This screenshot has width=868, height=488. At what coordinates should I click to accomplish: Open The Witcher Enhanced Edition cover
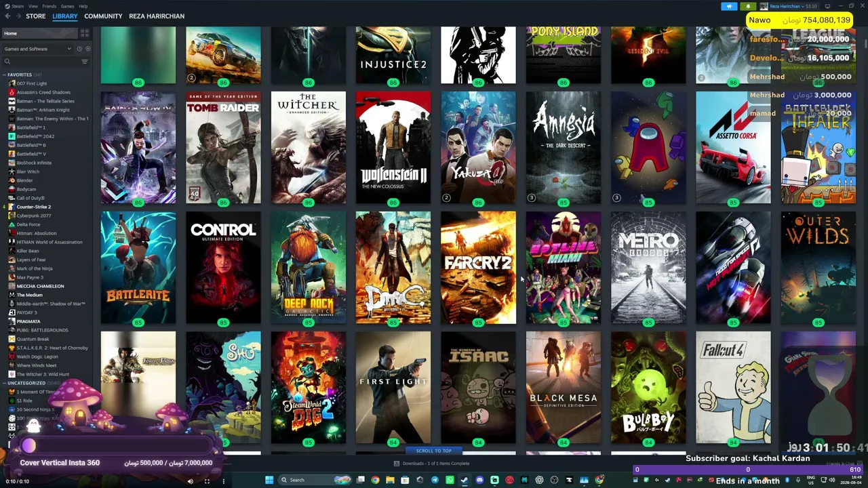pyautogui.click(x=309, y=147)
